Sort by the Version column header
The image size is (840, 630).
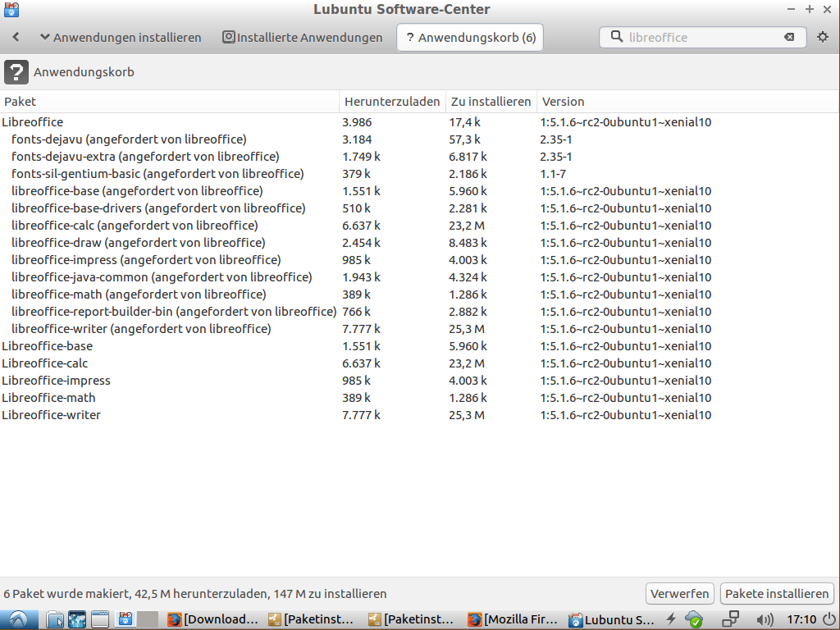click(688, 101)
